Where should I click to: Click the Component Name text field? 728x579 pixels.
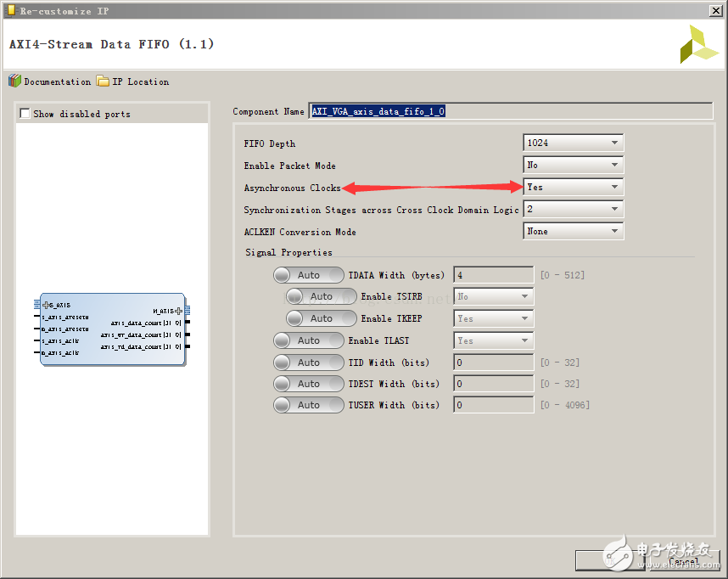pos(510,111)
